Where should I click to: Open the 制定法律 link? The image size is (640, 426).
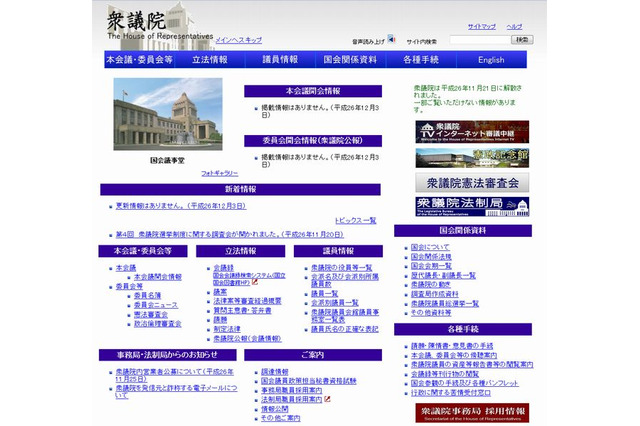(x=227, y=329)
